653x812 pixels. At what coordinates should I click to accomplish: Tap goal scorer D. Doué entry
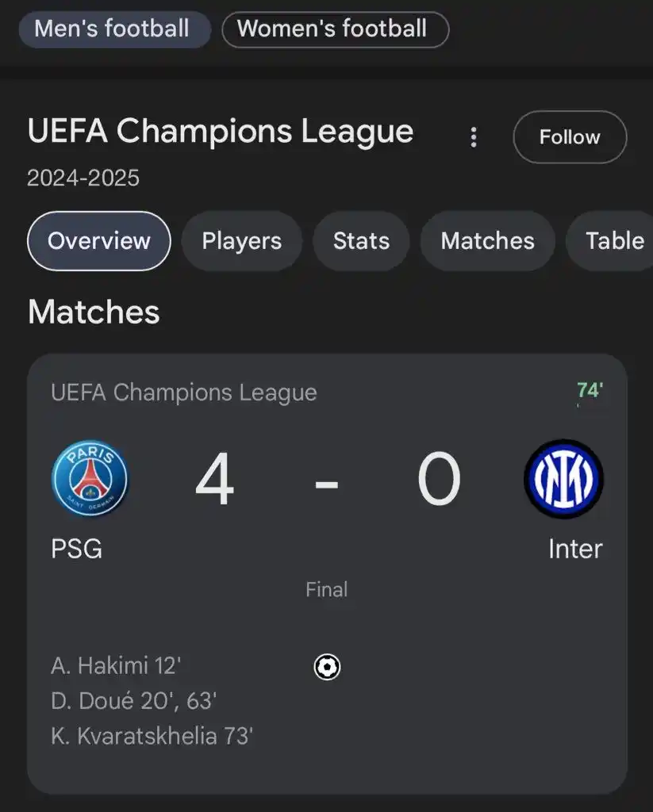(x=134, y=701)
